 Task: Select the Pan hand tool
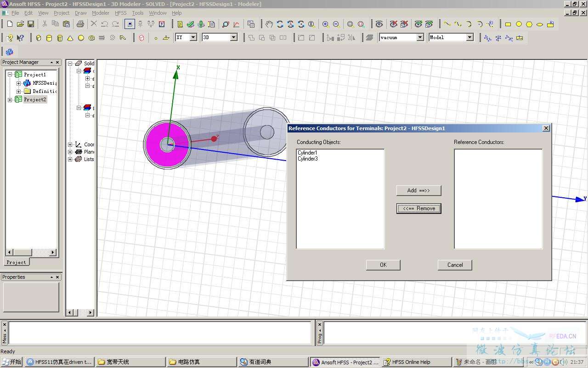[x=269, y=24]
